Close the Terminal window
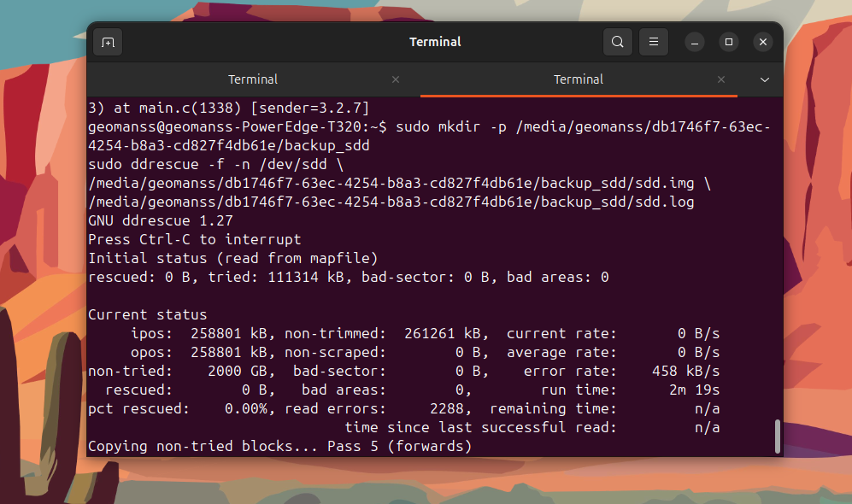The image size is (852, 504). (763, 42)
